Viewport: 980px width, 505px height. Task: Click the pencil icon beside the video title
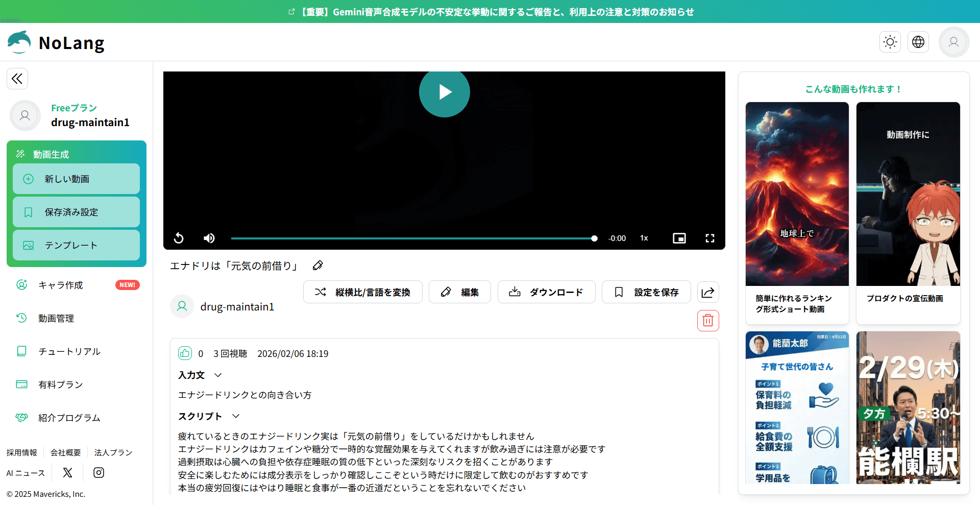point(317,266)
